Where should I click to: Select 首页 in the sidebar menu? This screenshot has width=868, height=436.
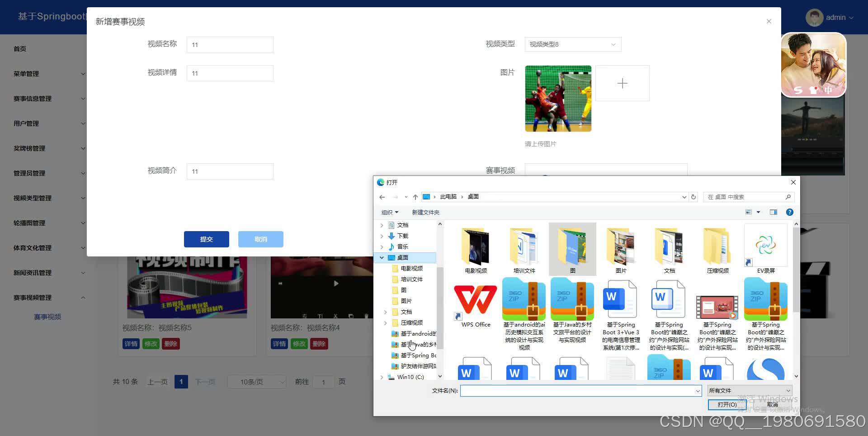tap(19, 48)
